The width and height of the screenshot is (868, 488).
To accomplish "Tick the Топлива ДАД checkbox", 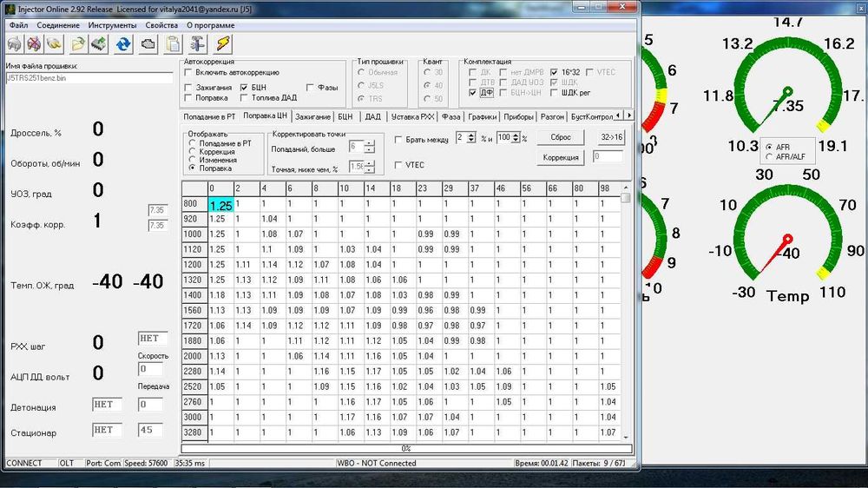I will coord(244,98).
